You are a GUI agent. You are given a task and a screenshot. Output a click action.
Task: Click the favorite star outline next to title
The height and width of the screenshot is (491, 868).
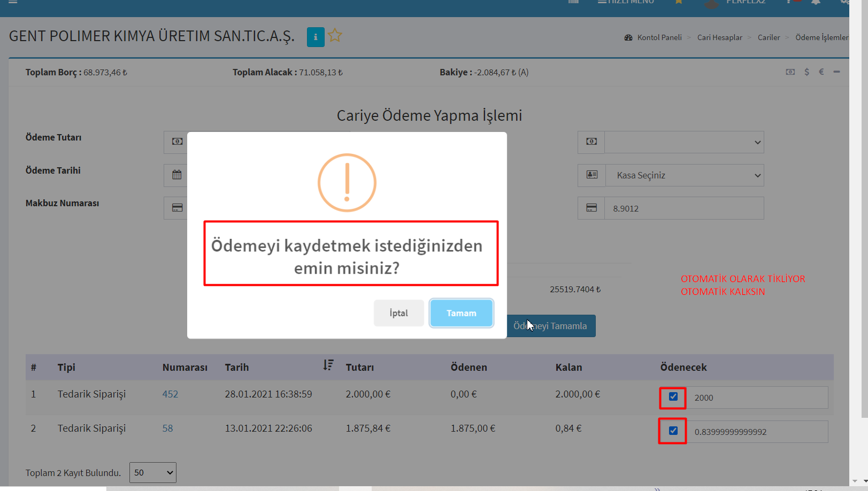[x=335, y=36]
